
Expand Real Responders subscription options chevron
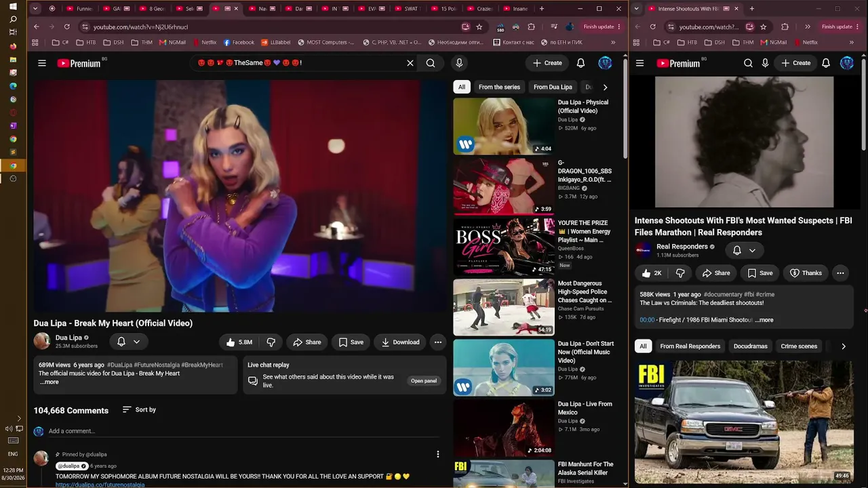[x=752, y=251]
